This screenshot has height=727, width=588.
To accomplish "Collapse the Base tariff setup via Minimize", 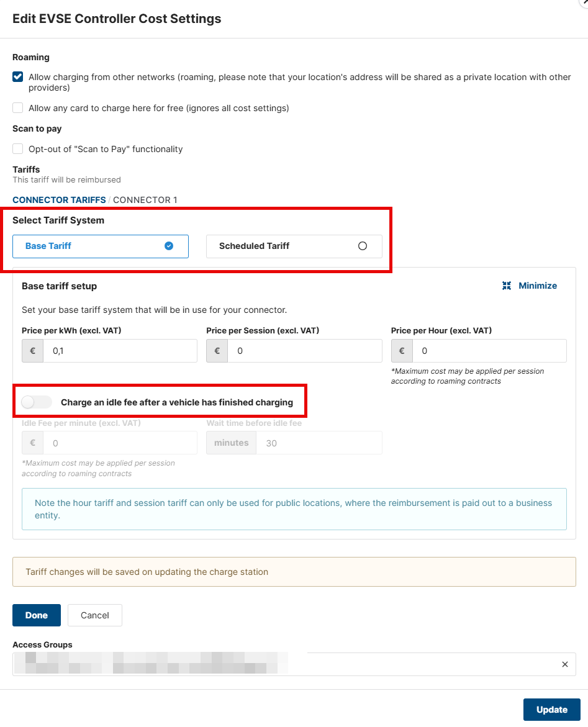I will tap(537, 286).
